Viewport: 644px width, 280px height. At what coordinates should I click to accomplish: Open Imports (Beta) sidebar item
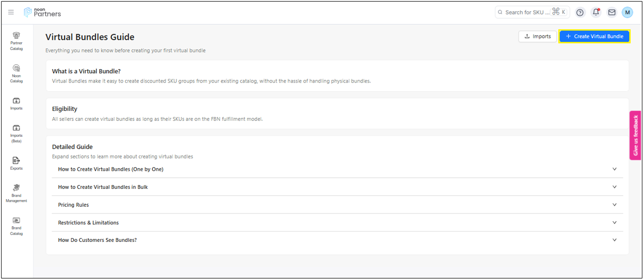[x=17, y=134]
